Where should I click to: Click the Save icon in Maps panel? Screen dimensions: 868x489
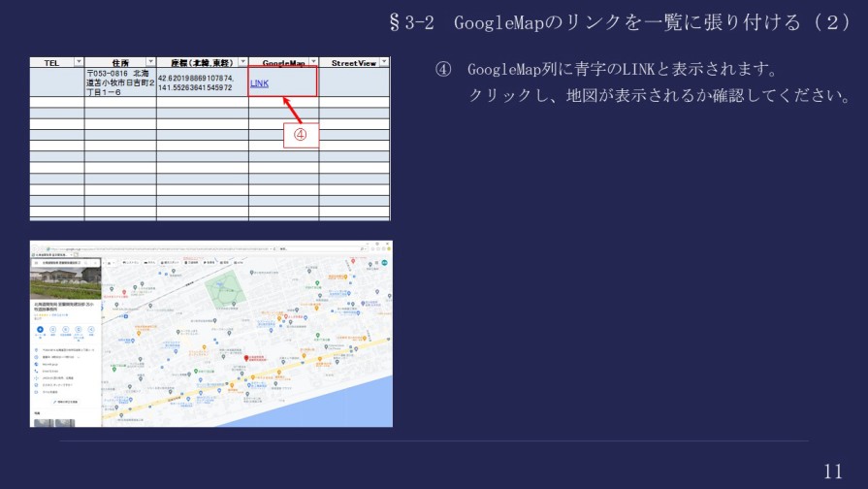tap(53, 329)
